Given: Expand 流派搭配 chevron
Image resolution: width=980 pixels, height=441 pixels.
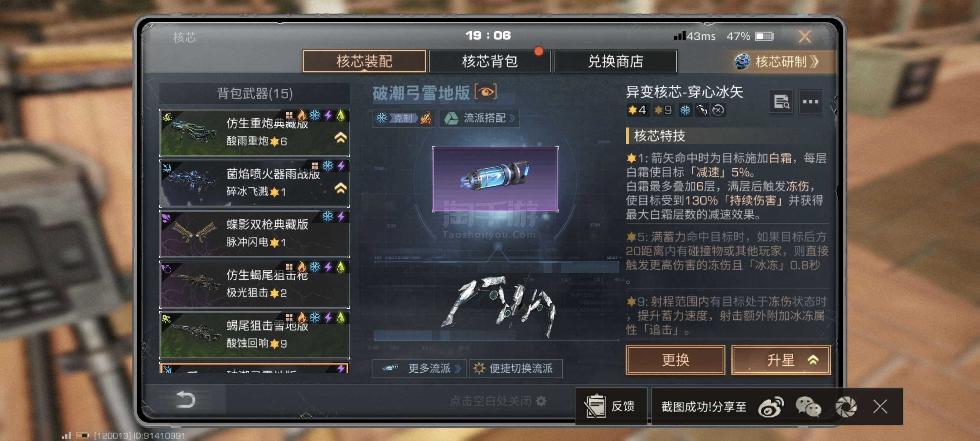Looking at the screenshot, I should coord(512,118).
